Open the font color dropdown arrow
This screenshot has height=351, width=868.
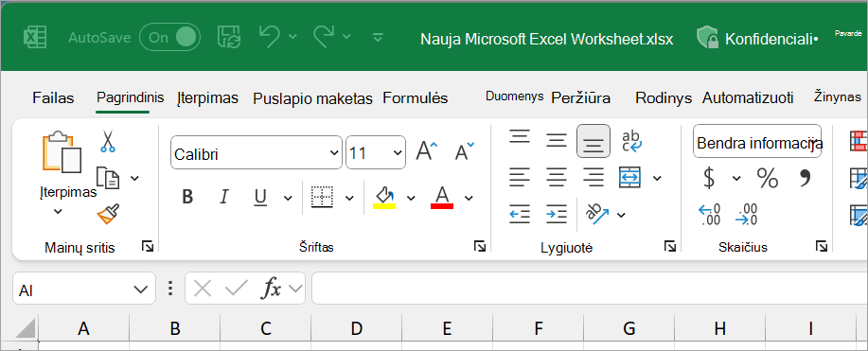coord(469,198)
